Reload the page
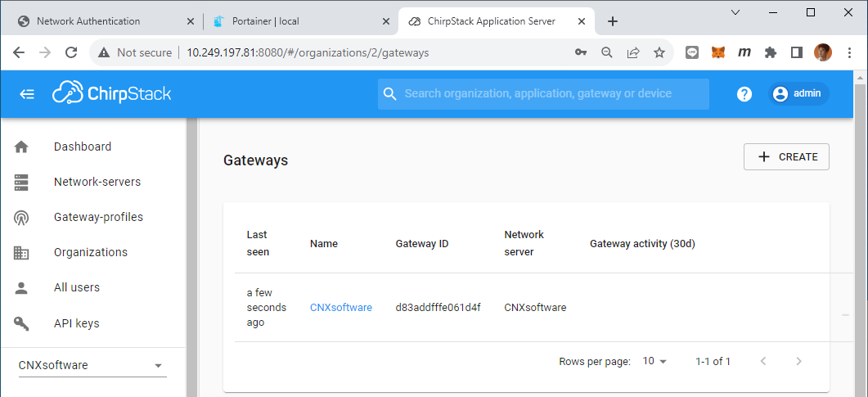Screen dimensions: 868x397 pos(71,52)
